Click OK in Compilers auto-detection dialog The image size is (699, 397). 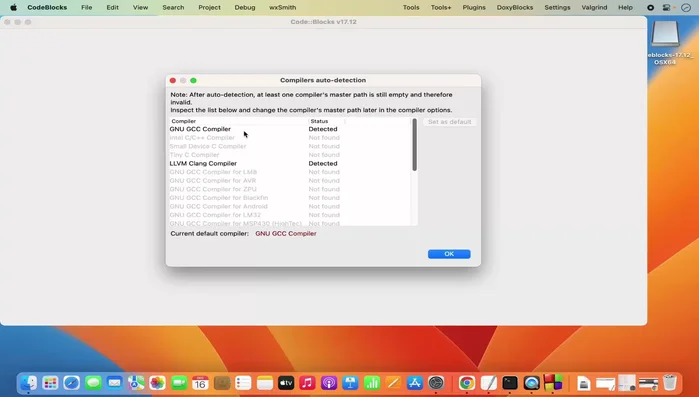tap(449, 254)
